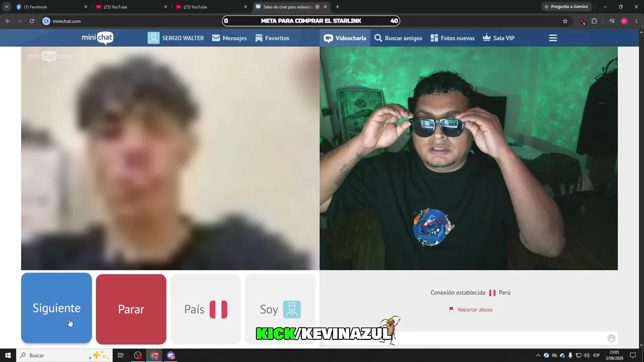Image resolution: width=644 pixels, height=362 pixels.
Task: Select the Videocharla tab
Action: (x=345, y=38)
